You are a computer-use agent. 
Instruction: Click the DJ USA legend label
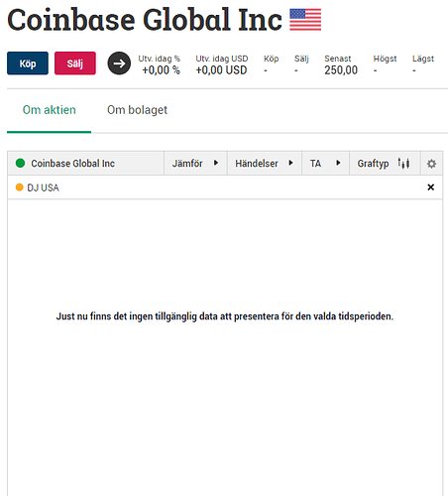[x=43, y=187]
